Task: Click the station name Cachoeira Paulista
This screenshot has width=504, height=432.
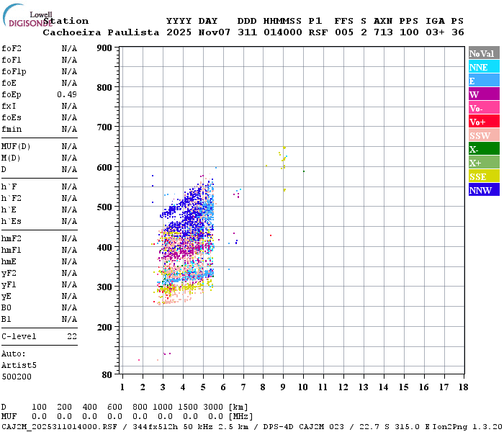Action: (101, 32)
